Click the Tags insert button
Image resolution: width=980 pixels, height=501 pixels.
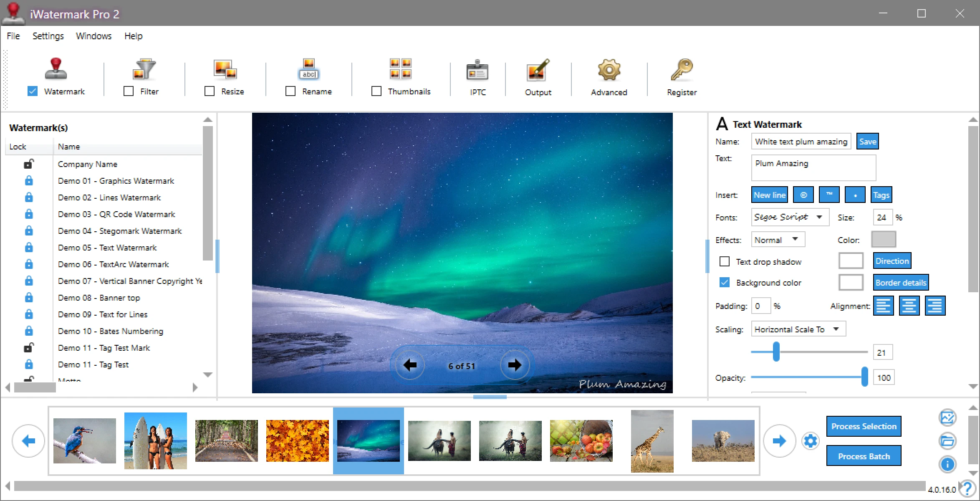881,195
